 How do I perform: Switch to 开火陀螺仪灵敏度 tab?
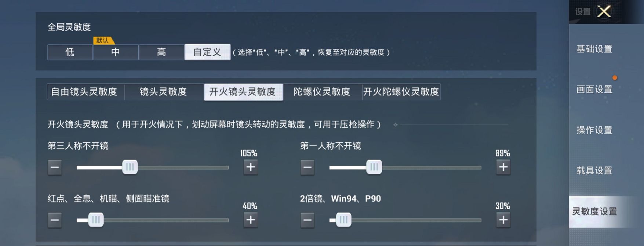tap(401, 92)
